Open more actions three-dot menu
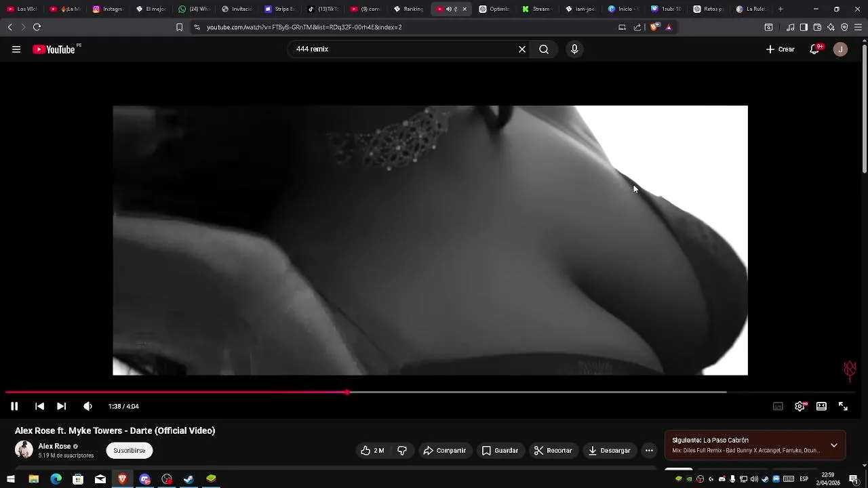Screen dimensions: 868x488 pos(649,450)
